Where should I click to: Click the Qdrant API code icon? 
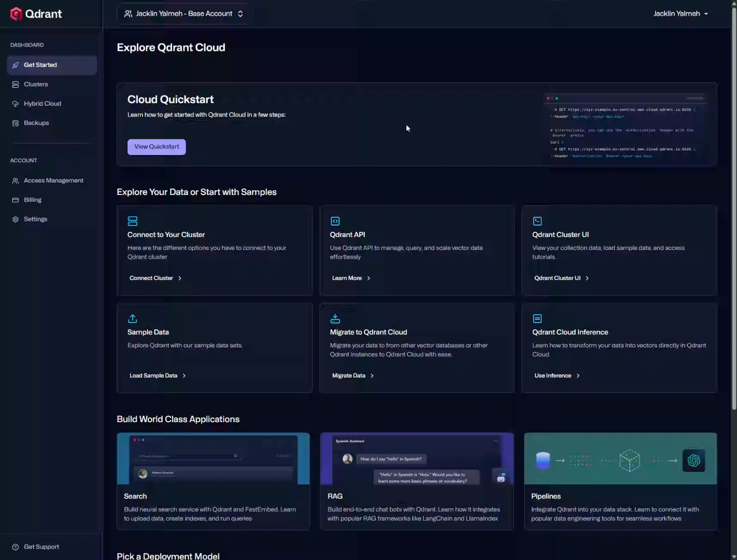(x=335, y=221)
